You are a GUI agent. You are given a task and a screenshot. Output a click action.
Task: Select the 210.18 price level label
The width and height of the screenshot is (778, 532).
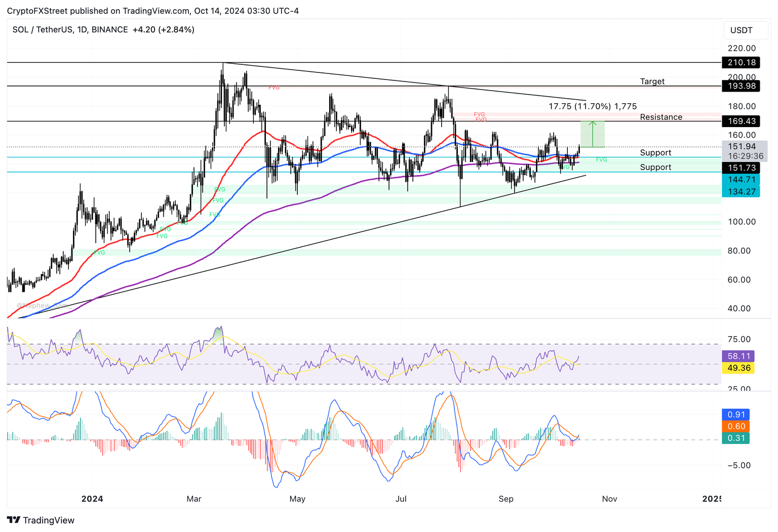(x=742, y=62)
